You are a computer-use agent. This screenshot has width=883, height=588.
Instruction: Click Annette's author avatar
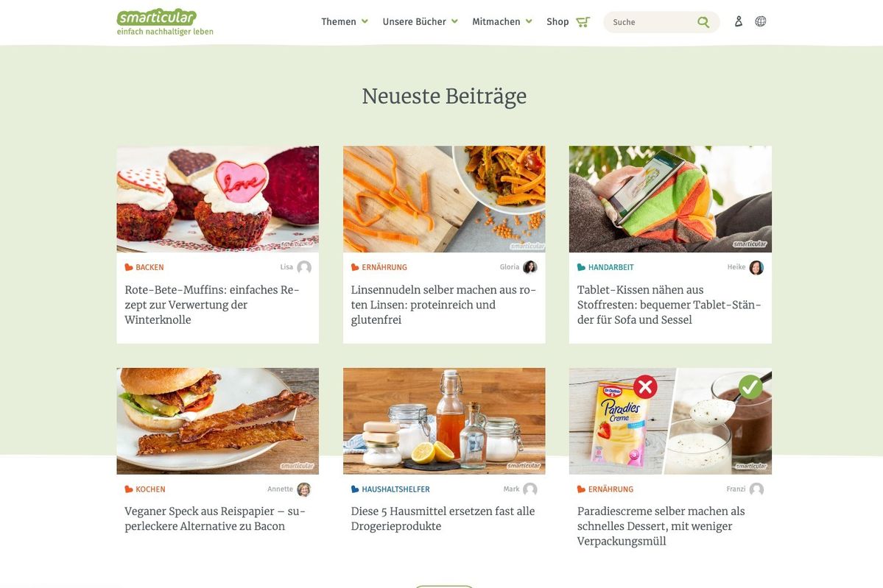pyautogui.click(x=304, y=489)
